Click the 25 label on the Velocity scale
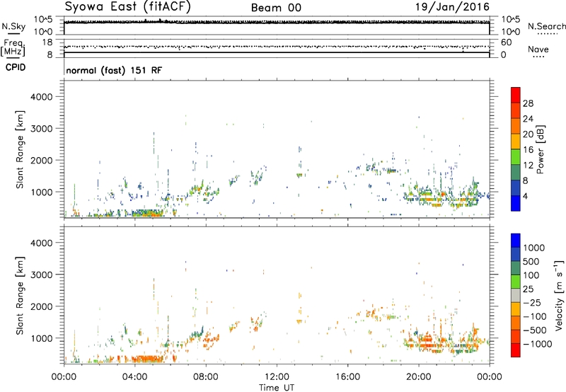 [528, 289]
